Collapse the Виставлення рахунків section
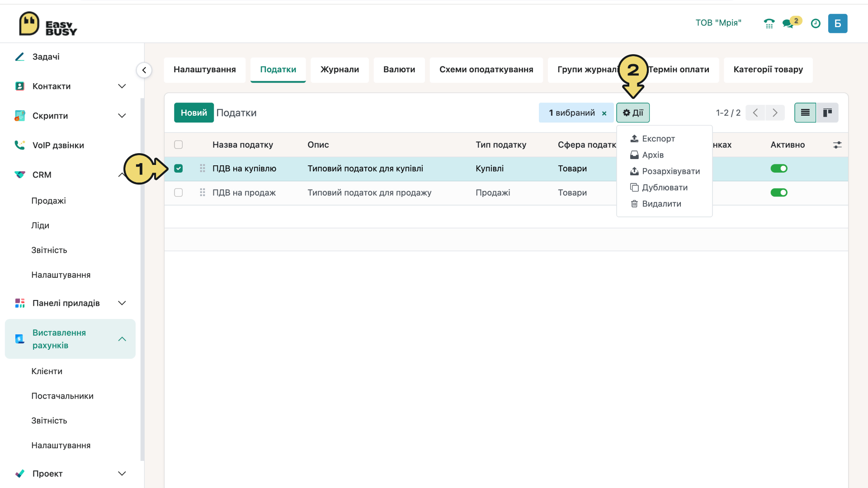 pyautogui.click(x=122, y=339)
